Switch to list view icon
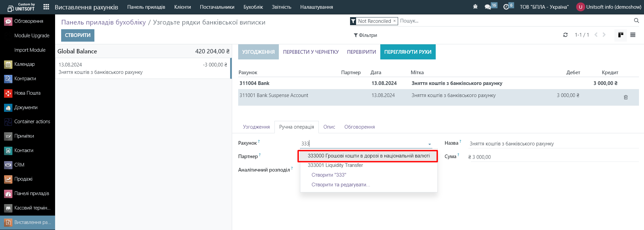The image size is (644, 230). (633, 35)
